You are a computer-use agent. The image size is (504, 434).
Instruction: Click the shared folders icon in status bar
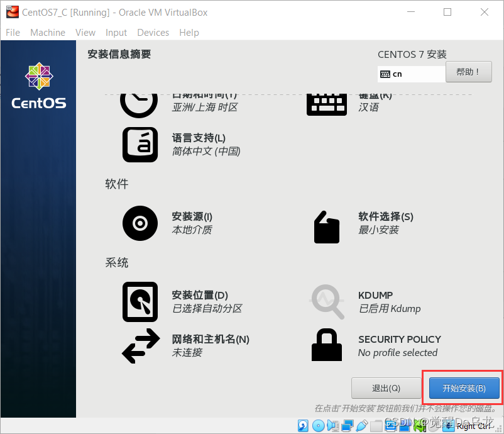tap(376, 426)
